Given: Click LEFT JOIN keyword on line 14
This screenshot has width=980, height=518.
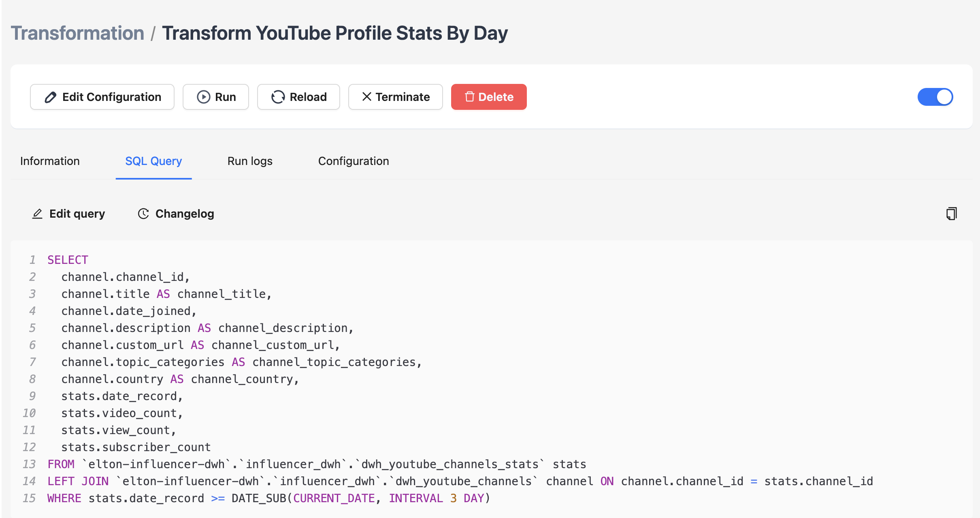Looking at the screenshot, I should [78, 481].
